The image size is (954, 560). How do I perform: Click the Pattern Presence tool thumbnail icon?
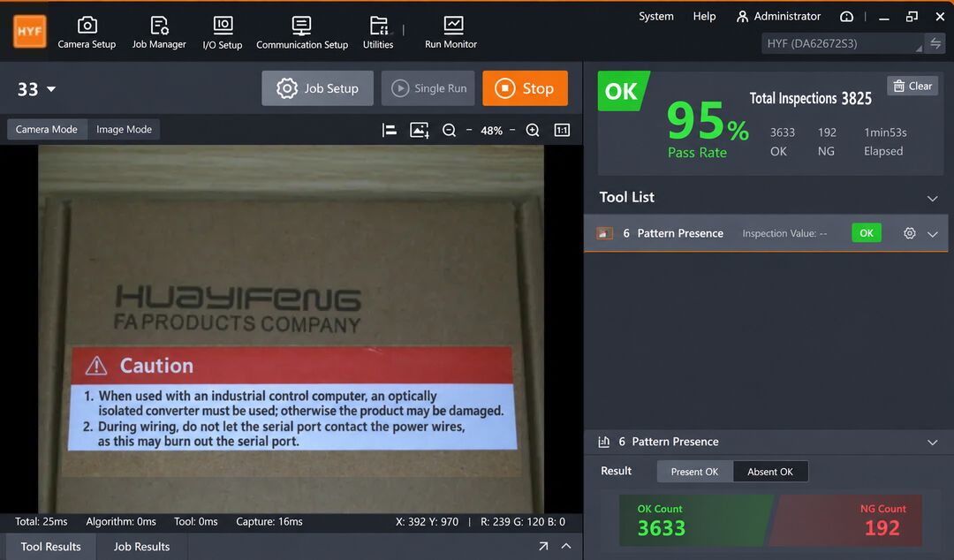tap(605, 233)
